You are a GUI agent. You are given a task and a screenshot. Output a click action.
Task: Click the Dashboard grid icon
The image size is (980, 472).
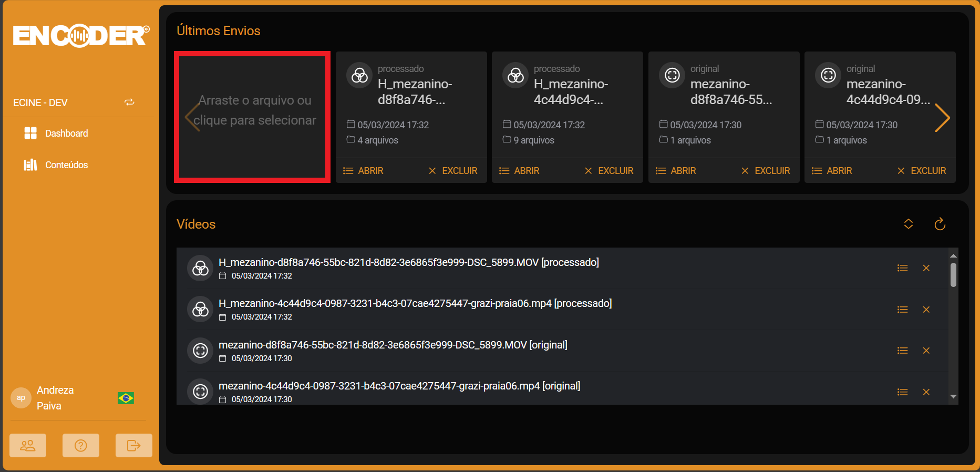pyautogui.click(x=30, y=134)
